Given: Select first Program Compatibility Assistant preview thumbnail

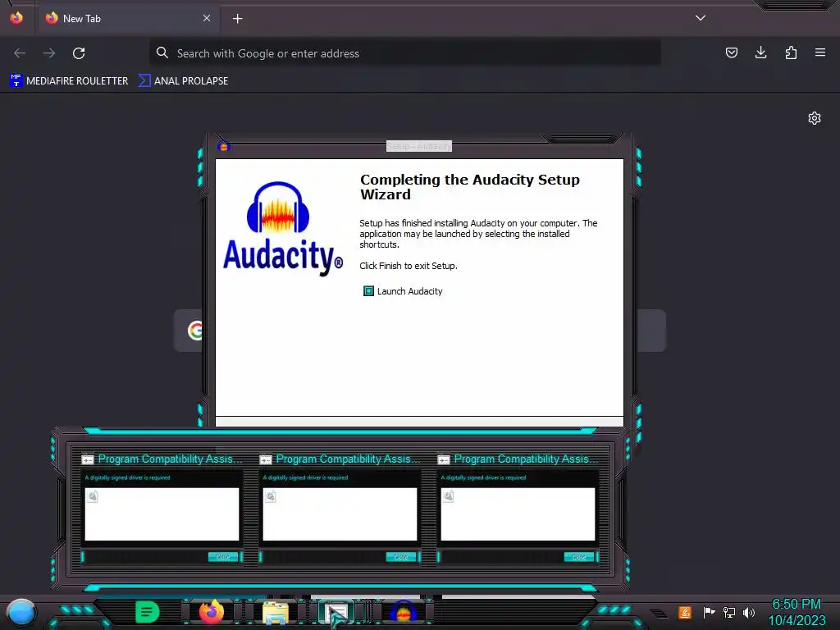Looking at the screenshot, I should pyautogui.click(x=162, y=507).
